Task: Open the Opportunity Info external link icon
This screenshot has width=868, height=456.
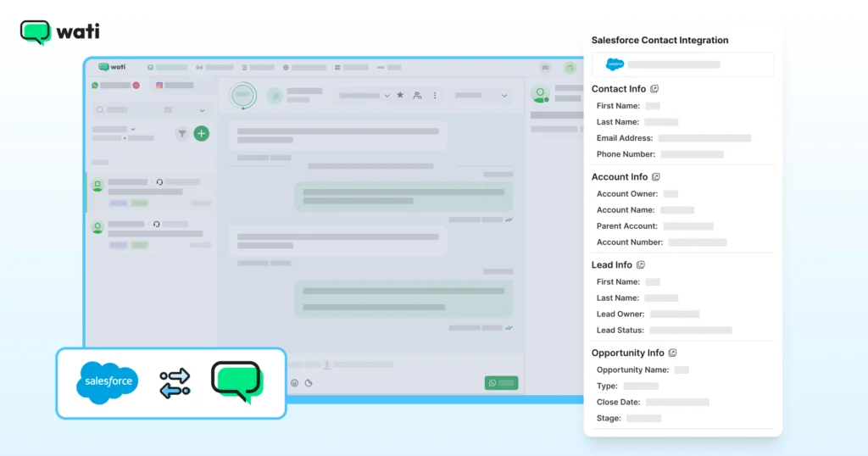Action: (672, 353)
